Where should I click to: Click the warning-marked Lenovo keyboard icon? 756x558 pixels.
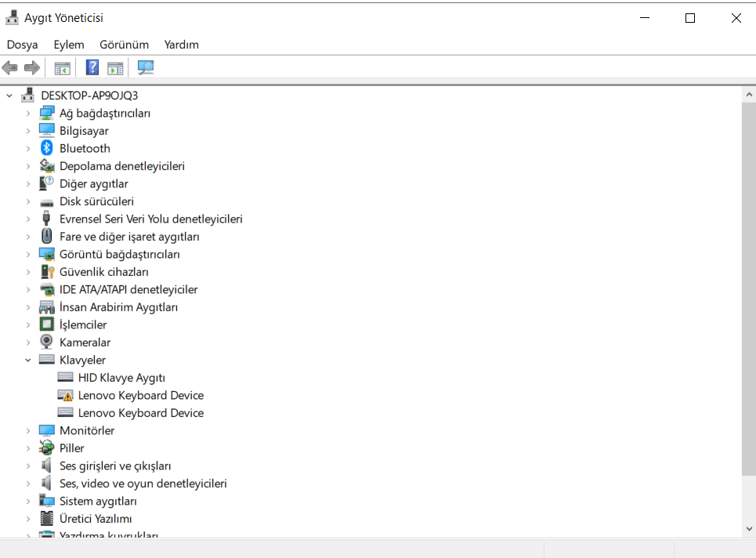[x=65, y=396]
